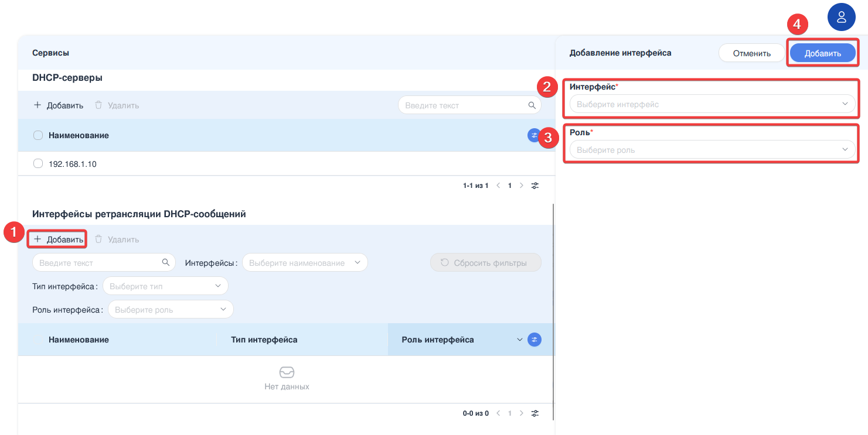Open column settings icon in relay interfaces header

[534, 340]
